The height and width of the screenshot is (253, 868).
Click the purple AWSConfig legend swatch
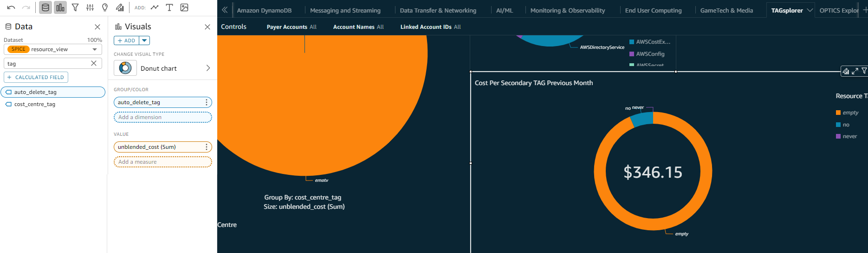632,54
